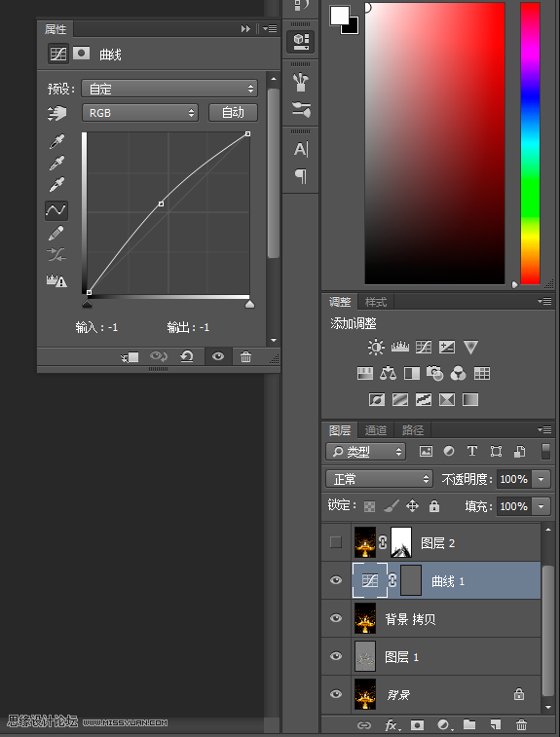
Task: Add an Invert adjustment
Action: click(377, 400)
